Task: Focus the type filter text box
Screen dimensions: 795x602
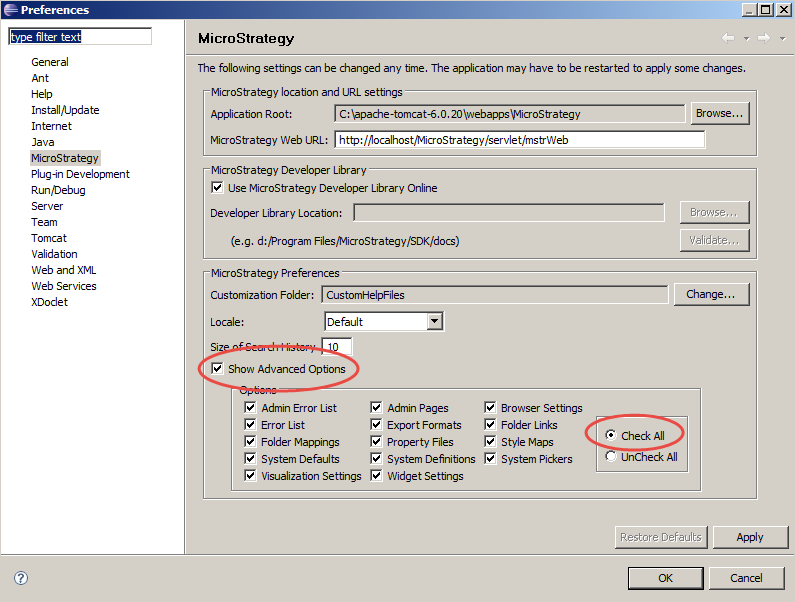Action: point(80,37)
